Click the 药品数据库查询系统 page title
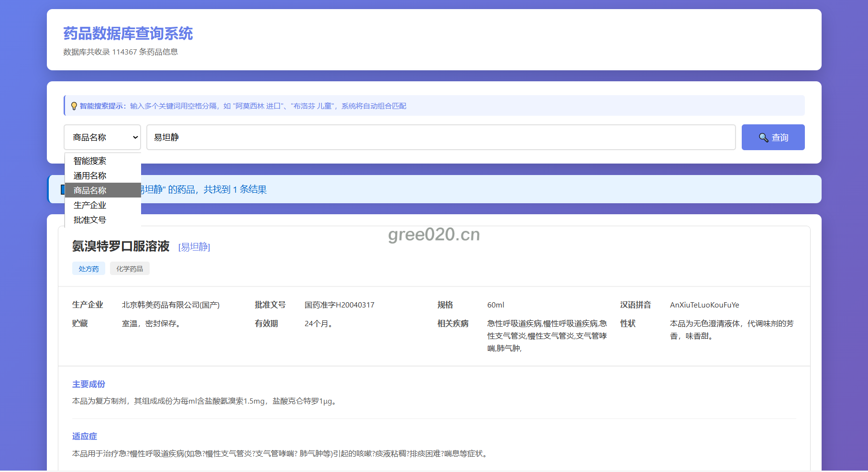Image resolution: width=868 pixels, height=472 pixels. pyautogui.click(x=128, y=33)
